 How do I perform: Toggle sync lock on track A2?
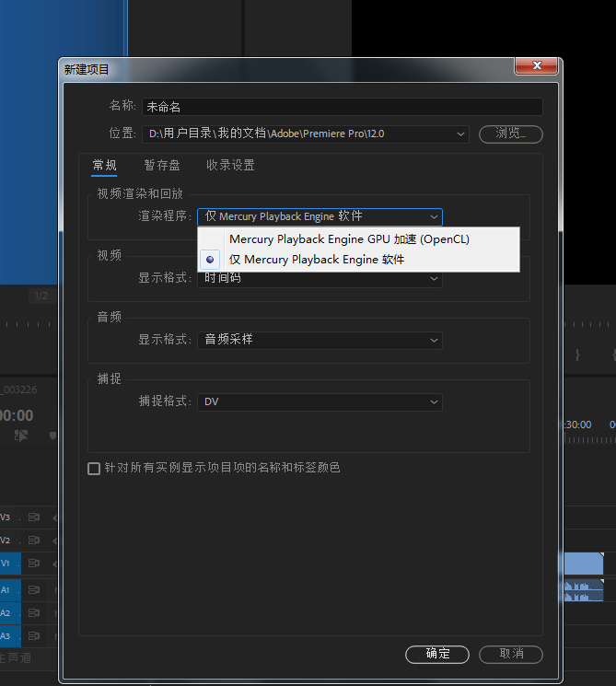tap(34, 613)
